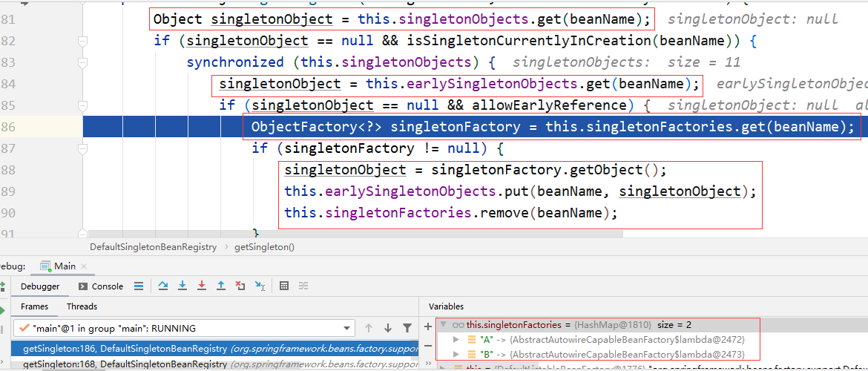868x371 pixels.
Task: Toggle code fold marker on line 82
Action: coord(83,41)
